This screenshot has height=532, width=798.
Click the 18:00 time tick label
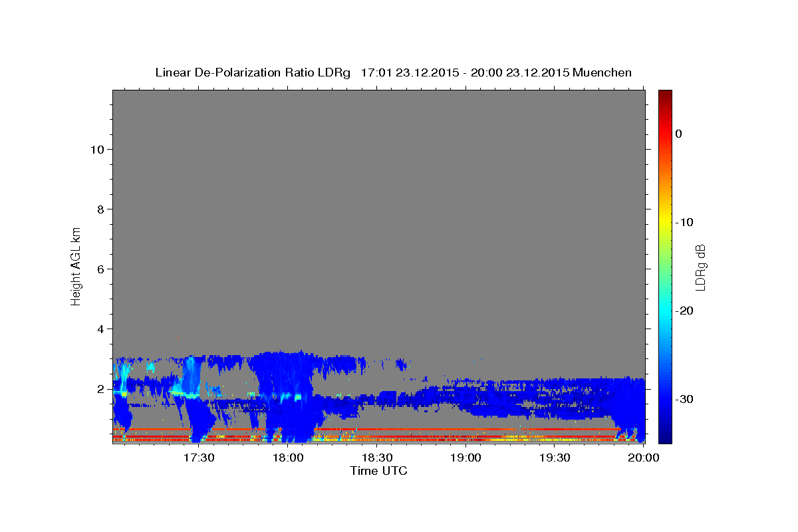288,458
